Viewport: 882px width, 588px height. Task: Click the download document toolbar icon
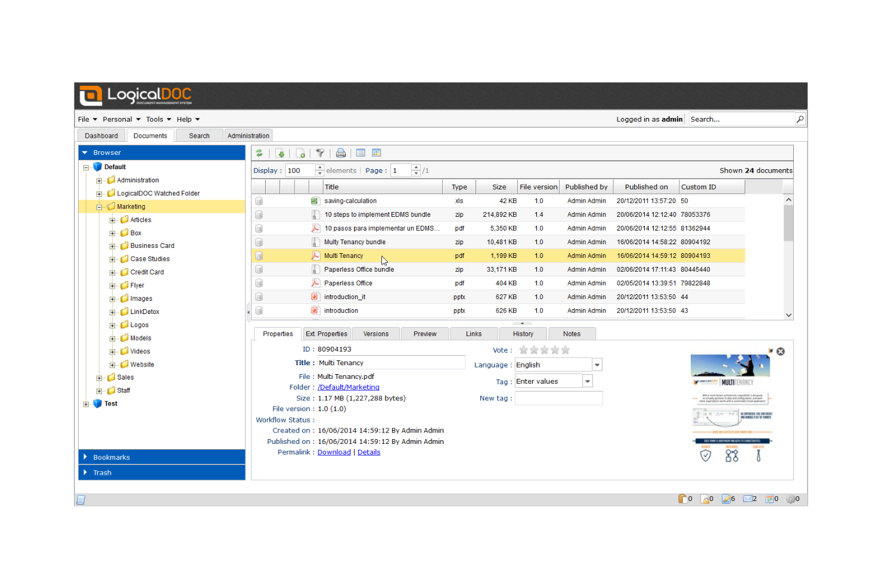click(x=280, y=153)
